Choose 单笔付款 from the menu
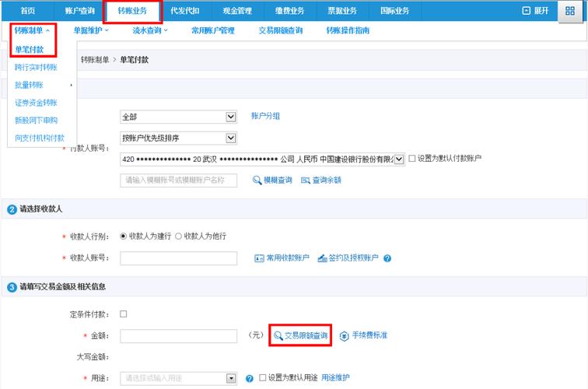The width and height of the screenshot is (588, 389). (x=30, y=50)
